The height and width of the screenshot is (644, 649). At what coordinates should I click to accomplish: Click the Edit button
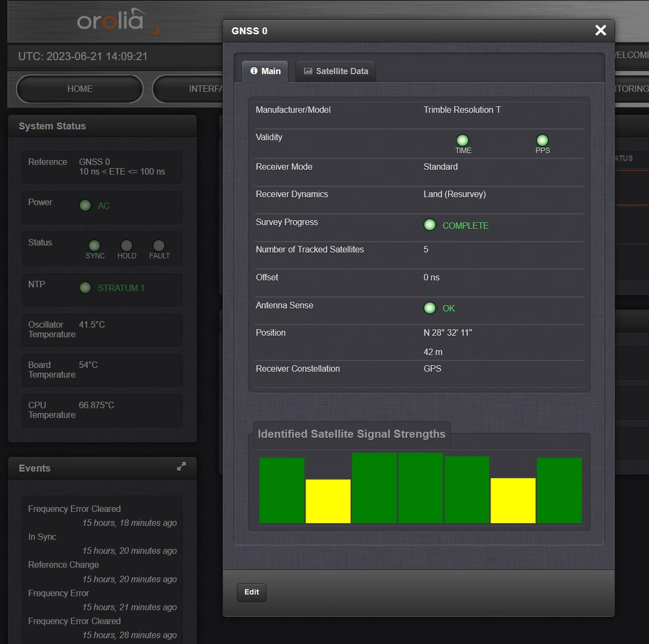click(251, 592)
